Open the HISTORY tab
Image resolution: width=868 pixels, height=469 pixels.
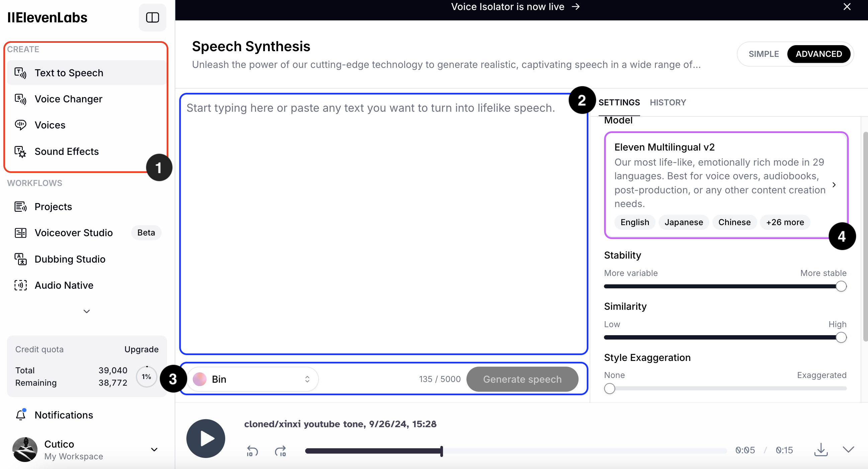[x=668, y=102]
